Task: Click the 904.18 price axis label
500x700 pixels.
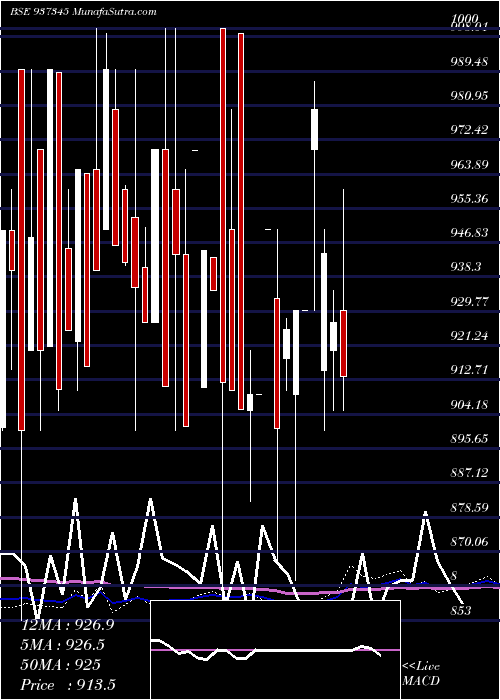Action: [x=469, y=404]
